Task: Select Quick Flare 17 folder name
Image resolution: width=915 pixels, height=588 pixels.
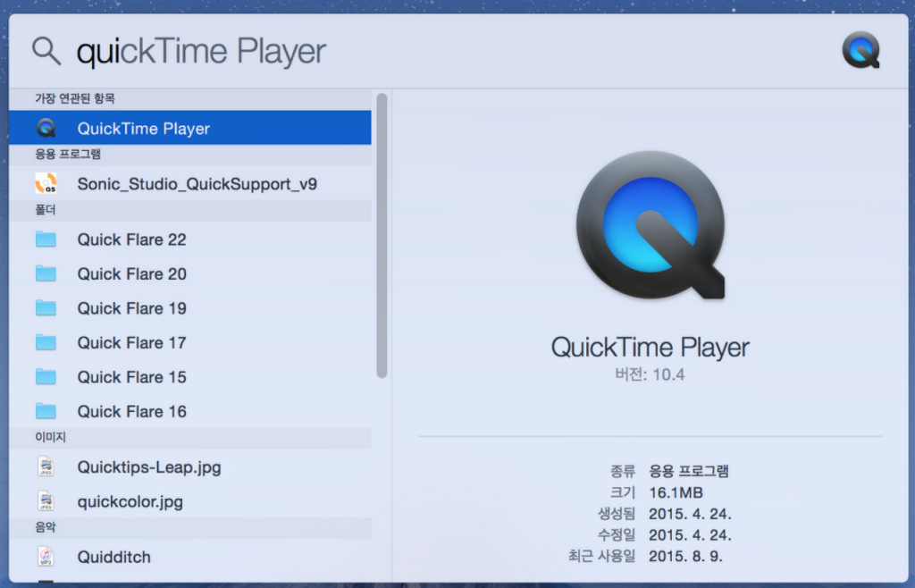Action: click(132, 342)
